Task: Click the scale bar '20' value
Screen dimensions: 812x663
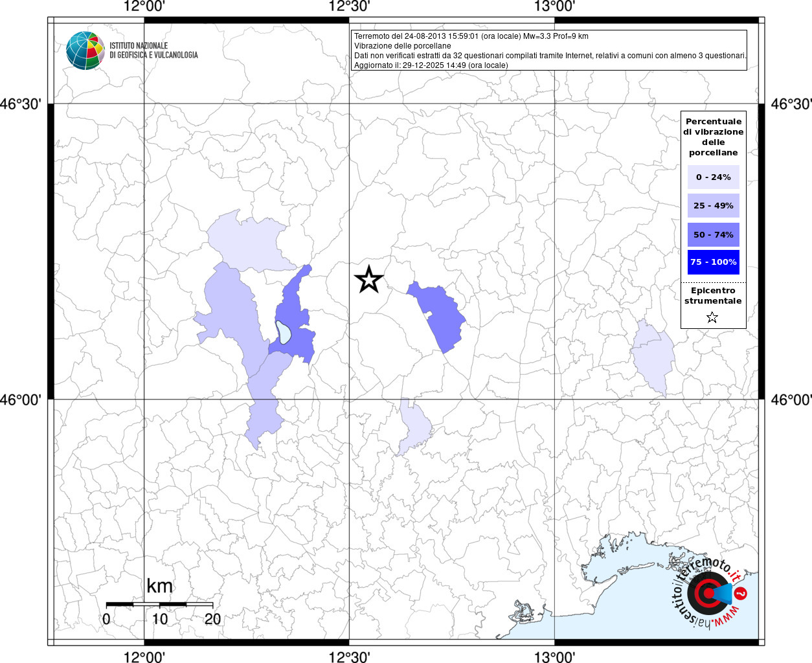Action: [x=212, y=618]
